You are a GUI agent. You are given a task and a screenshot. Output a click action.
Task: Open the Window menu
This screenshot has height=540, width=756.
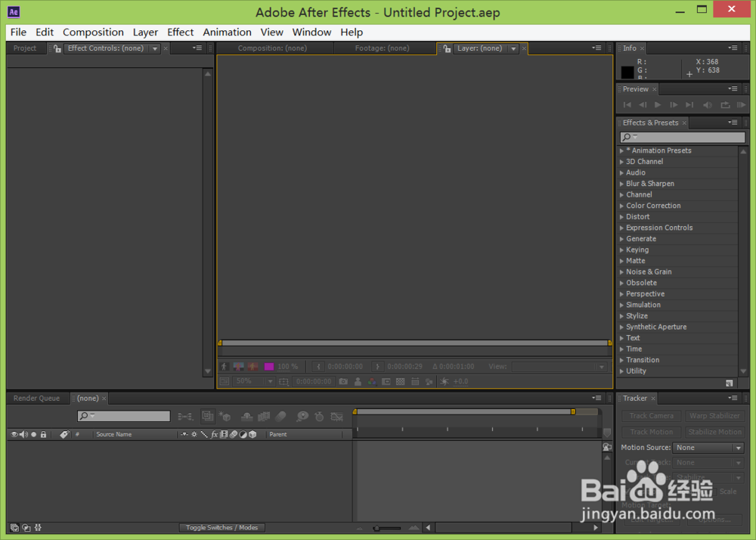click(311, 33)
